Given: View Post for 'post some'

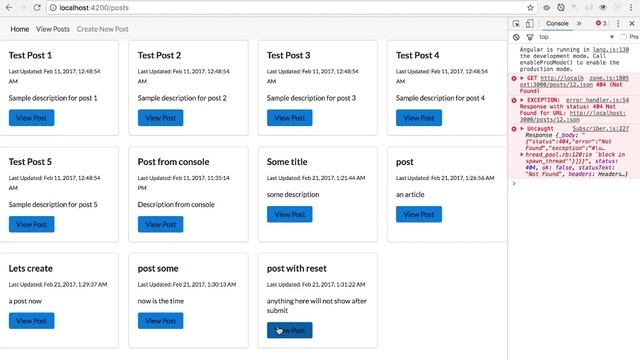Looking at the screenshot, I should point(160,321).
